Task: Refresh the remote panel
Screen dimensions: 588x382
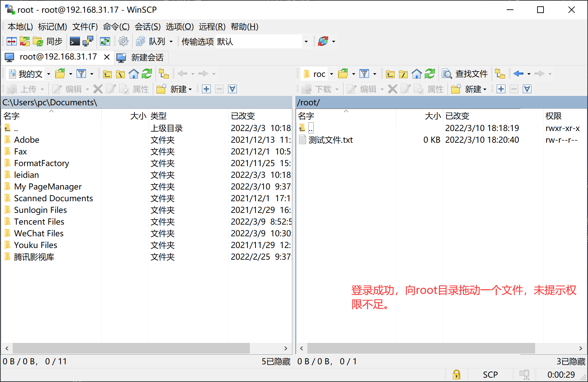Action: click(430, 74)
